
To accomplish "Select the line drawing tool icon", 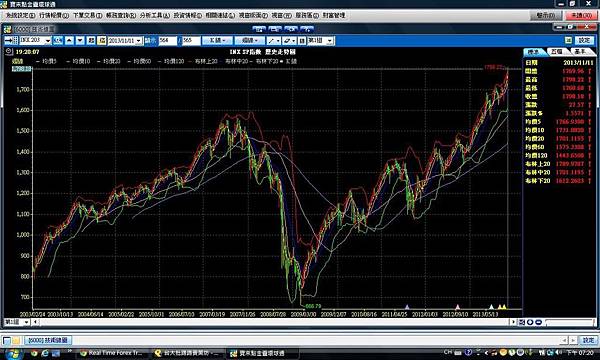I will (272, 41).
